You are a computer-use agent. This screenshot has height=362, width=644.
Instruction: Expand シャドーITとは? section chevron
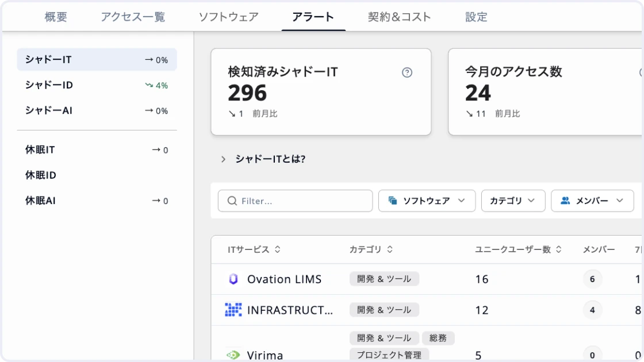pyautogui.click(x=224, y=159)
